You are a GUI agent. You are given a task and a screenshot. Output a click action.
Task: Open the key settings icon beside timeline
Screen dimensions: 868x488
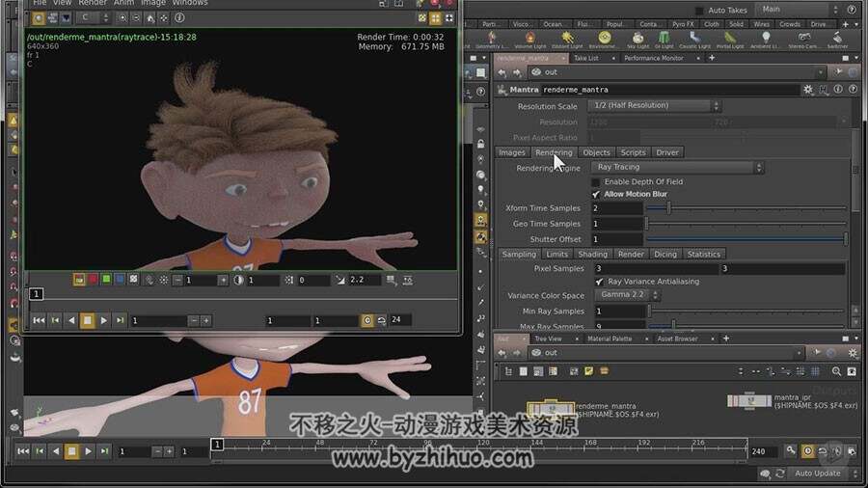pyautogui.click(x=791, y=451)
